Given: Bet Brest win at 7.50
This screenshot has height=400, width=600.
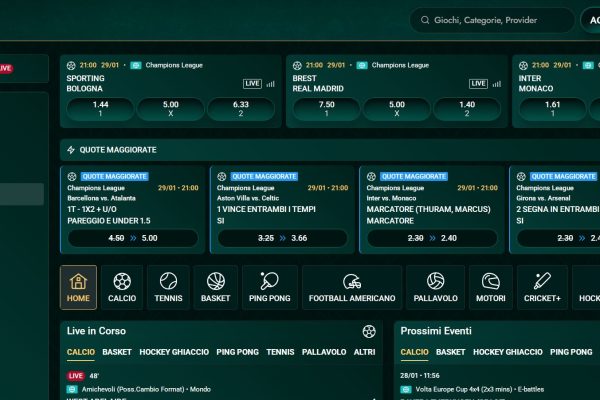Looking at the screenshot, I should 326,109.
